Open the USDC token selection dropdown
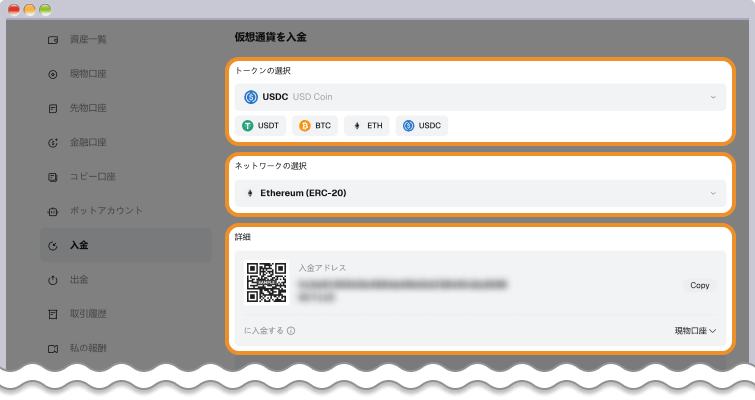 480,97
